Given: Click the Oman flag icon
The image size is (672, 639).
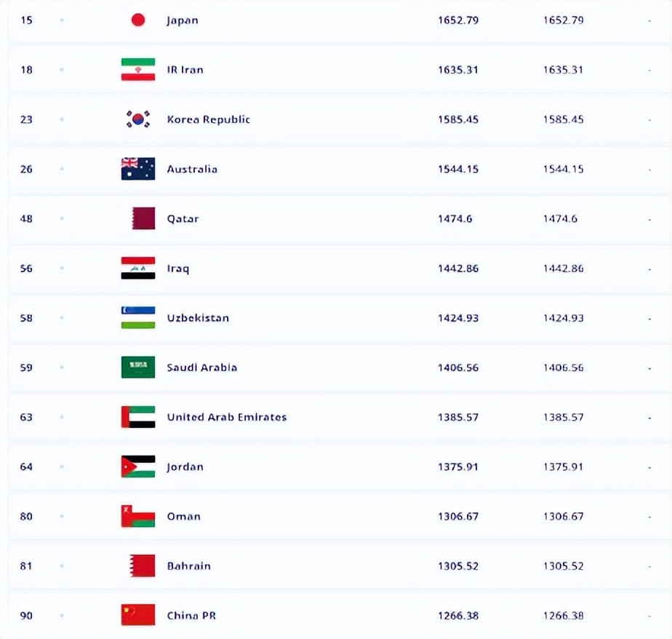Looking at the screenshot, I should (x=138, y=516).
